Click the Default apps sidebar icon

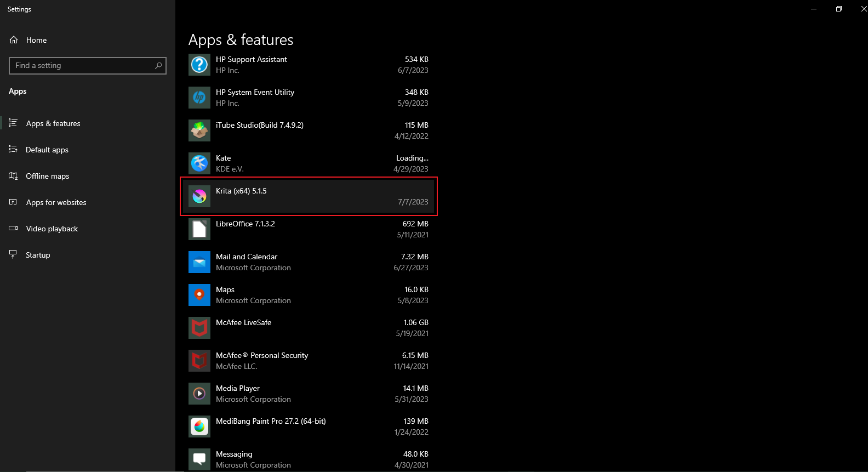(13, 149)
